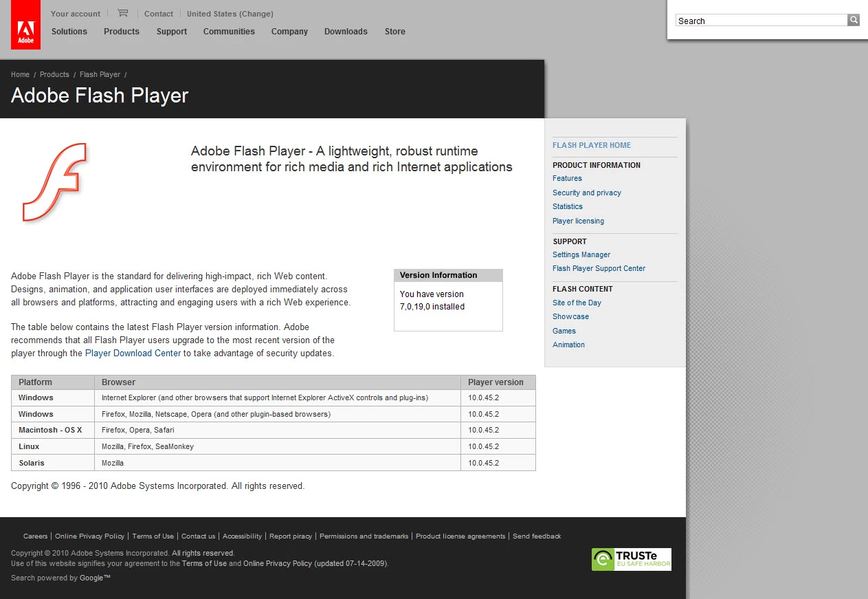Open Terms of Use in footer menu

pos(153,536)
